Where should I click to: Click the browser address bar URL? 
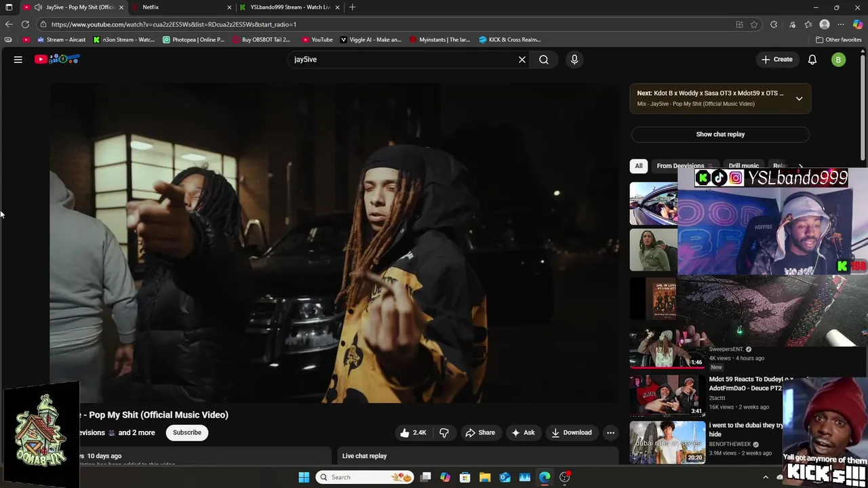(174, 24)
